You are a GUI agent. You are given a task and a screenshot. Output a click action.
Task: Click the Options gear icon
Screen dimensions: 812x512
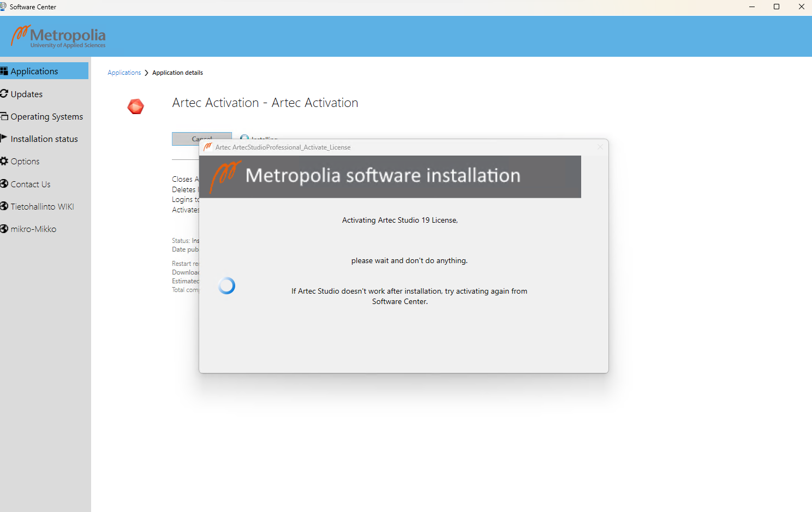click(4, 161)
